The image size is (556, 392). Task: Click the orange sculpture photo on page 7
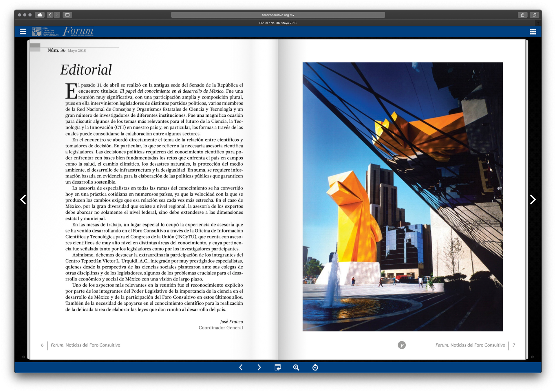point(403,197)
